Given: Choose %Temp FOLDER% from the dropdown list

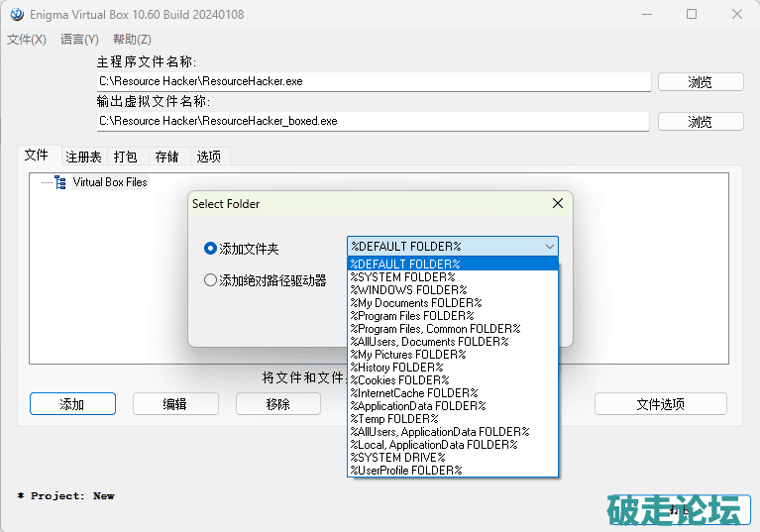Looking at the screenshot, I should coord(394,419).
